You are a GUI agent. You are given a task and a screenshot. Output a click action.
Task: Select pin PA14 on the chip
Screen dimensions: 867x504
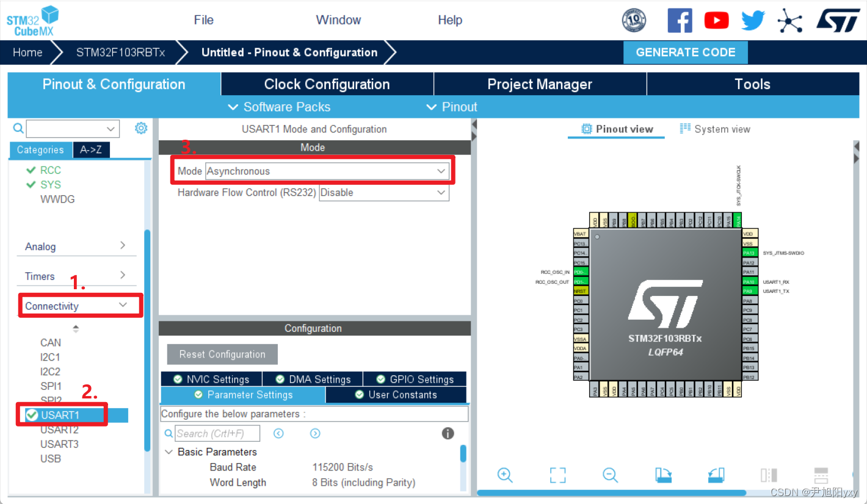(738, 220)
